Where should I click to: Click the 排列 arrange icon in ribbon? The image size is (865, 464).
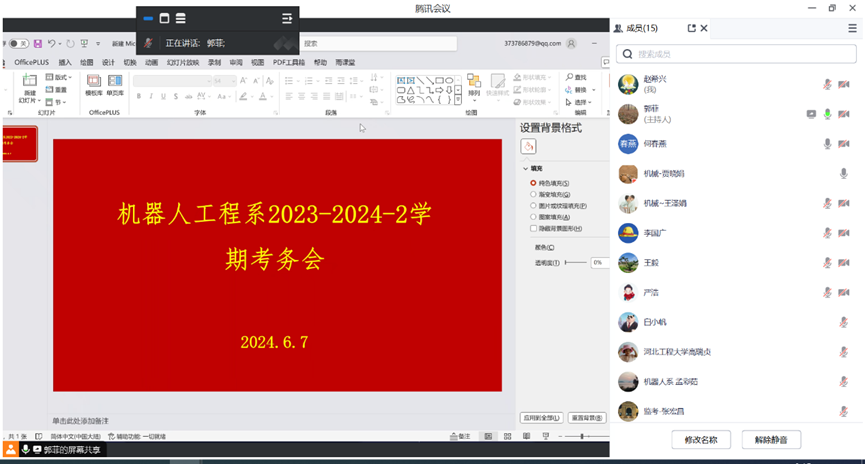(x=474, y=85)
